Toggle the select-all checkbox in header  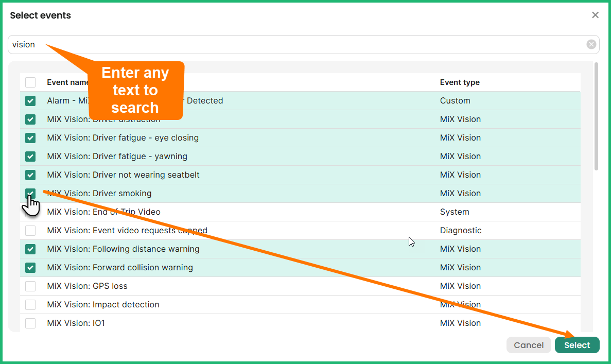pyautogui.click(x=30, y=82)
